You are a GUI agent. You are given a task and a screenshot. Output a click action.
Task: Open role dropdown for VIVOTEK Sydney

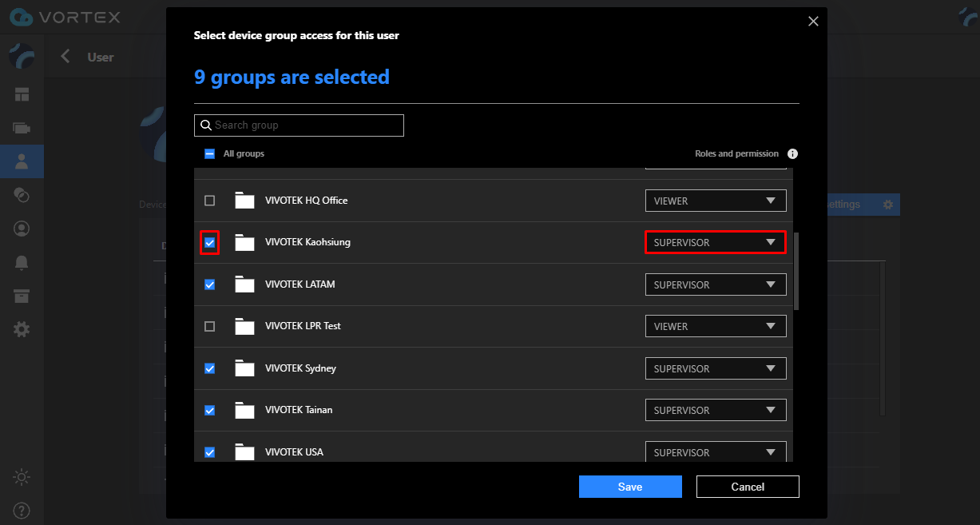(x=715, y=368)
